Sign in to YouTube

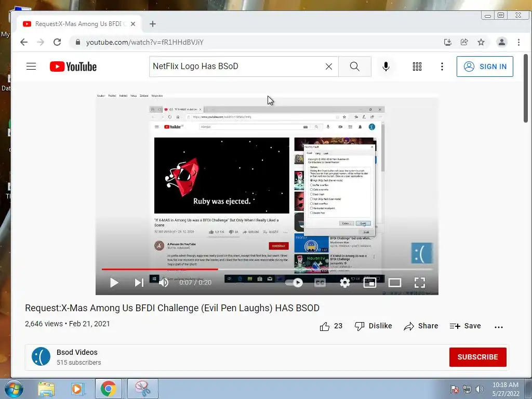coord(485,66)
